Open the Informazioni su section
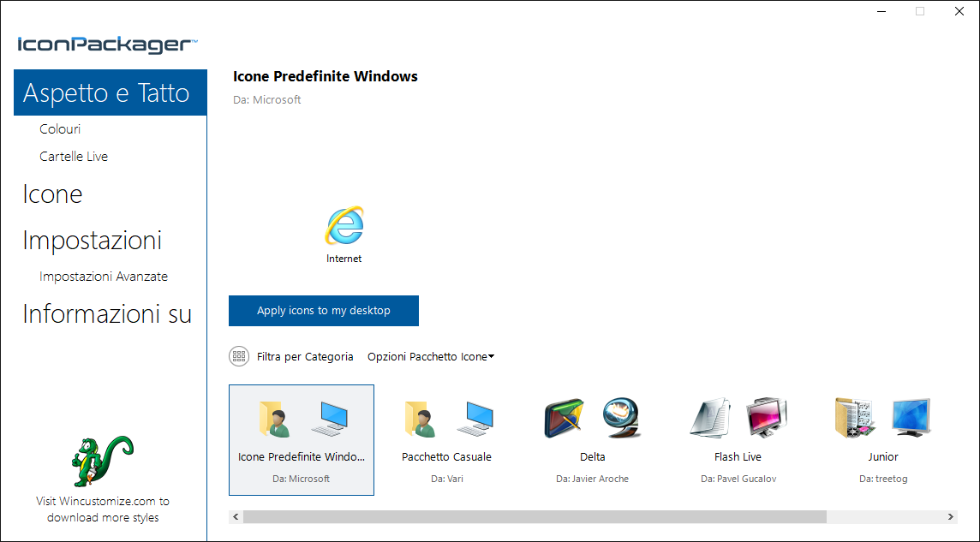This screenshot has height=542, width=980. point(107,313)
